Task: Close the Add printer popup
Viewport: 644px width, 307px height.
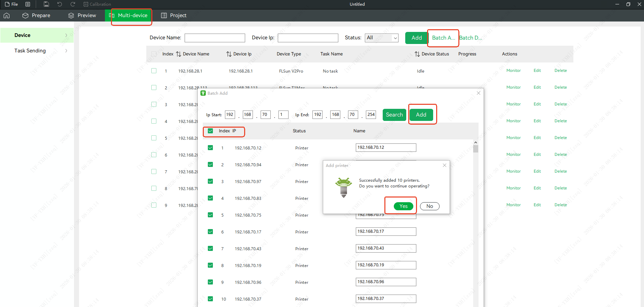Action: tap(444, 165)
